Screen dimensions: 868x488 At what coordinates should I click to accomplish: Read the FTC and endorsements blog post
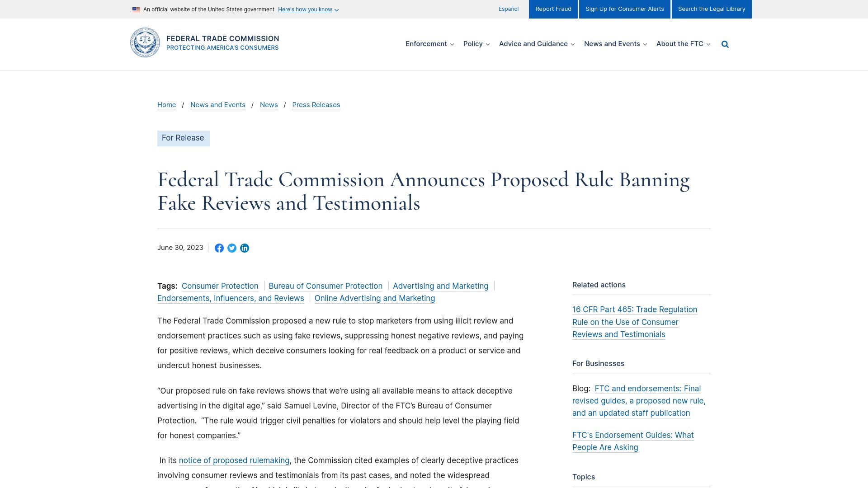tap(639, 401)
